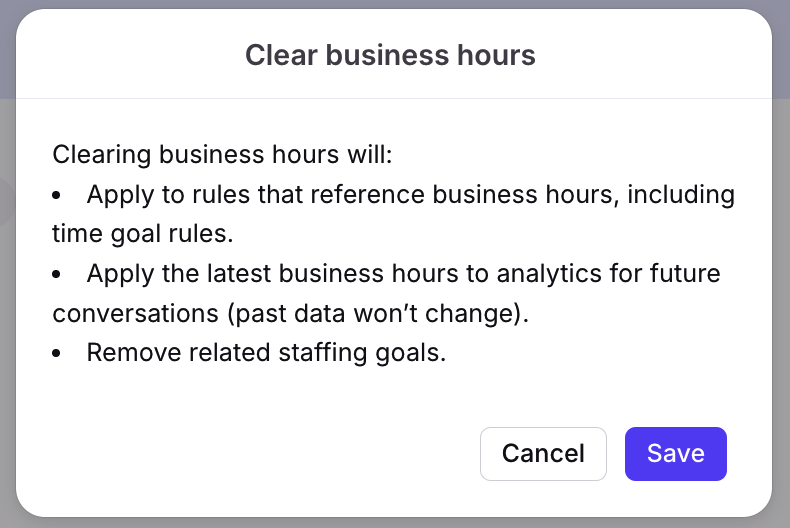The image size is (790, 528).
Task: Click the first bullet point marker
Action: 56,195
